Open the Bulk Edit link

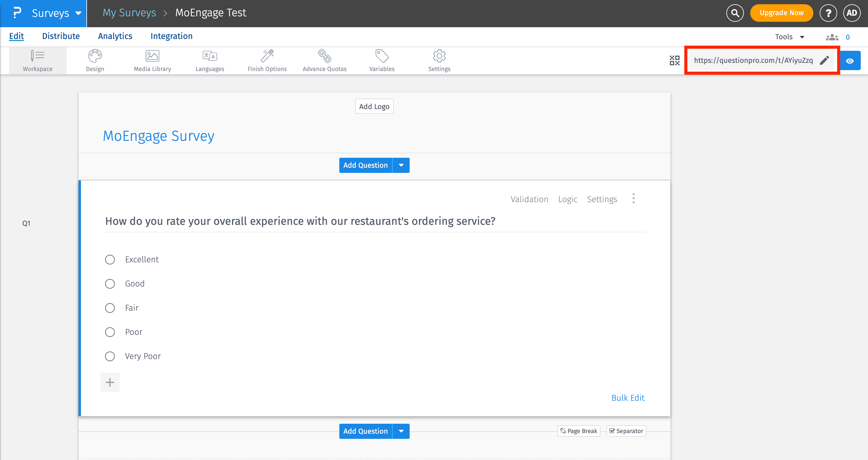(x=628, y=398)
